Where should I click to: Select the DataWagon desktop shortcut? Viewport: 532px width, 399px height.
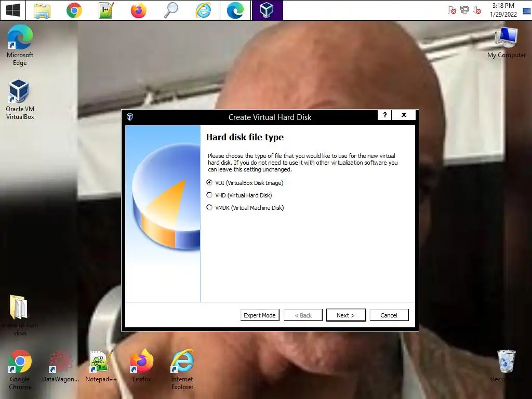[x=60, y=367]
